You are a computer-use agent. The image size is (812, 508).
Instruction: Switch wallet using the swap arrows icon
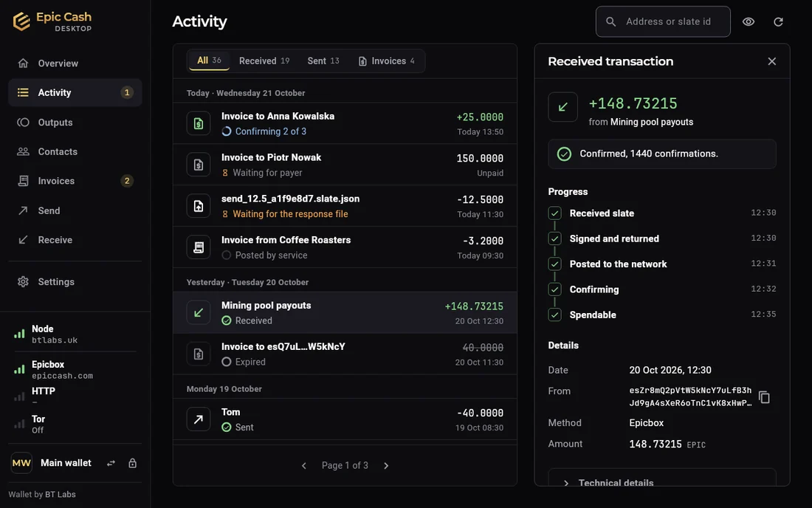(111, 464)
